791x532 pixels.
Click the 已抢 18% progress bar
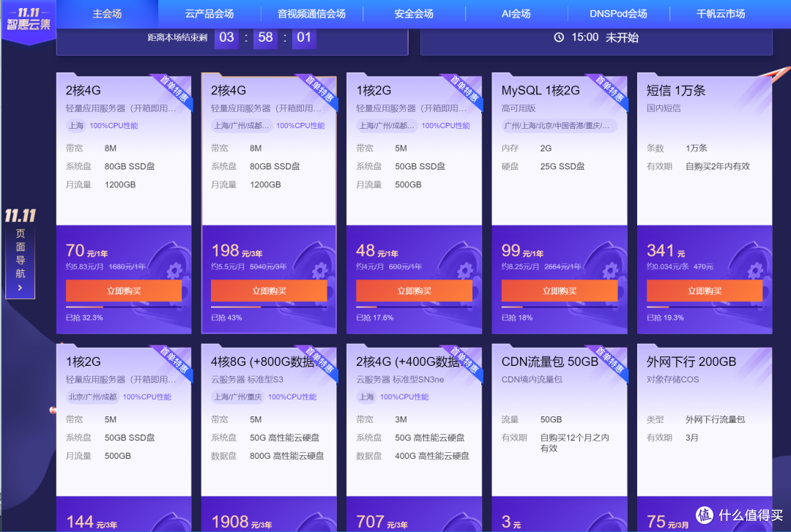coord(560,307)
